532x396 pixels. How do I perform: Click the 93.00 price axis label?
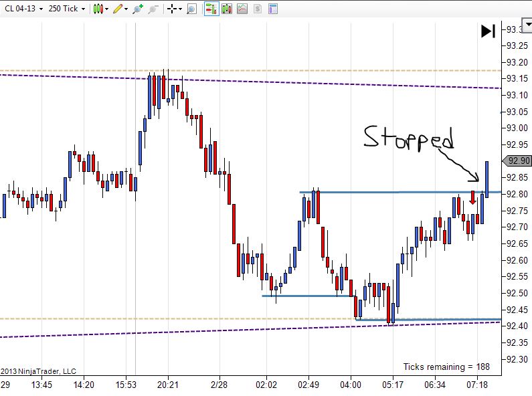pos(517,128)
